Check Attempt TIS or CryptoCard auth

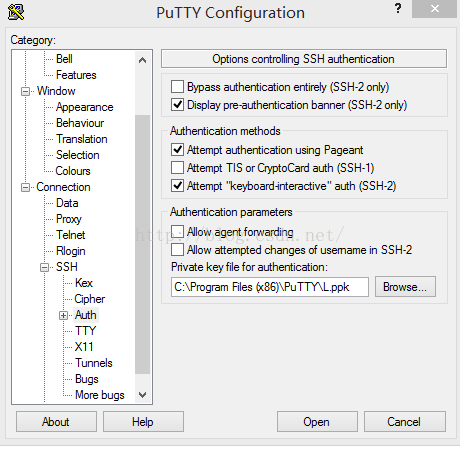pyautogui.click(x=177, y=168)
